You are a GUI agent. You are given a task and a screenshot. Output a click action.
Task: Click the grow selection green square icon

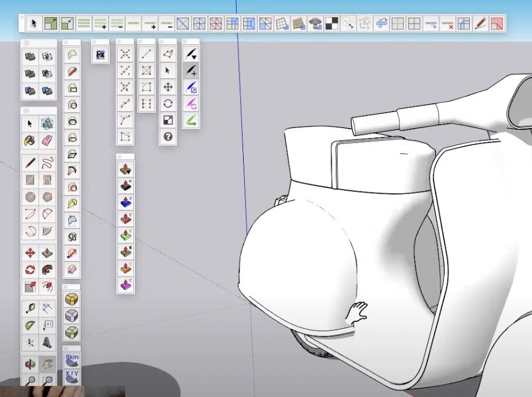tap(50, 23)
